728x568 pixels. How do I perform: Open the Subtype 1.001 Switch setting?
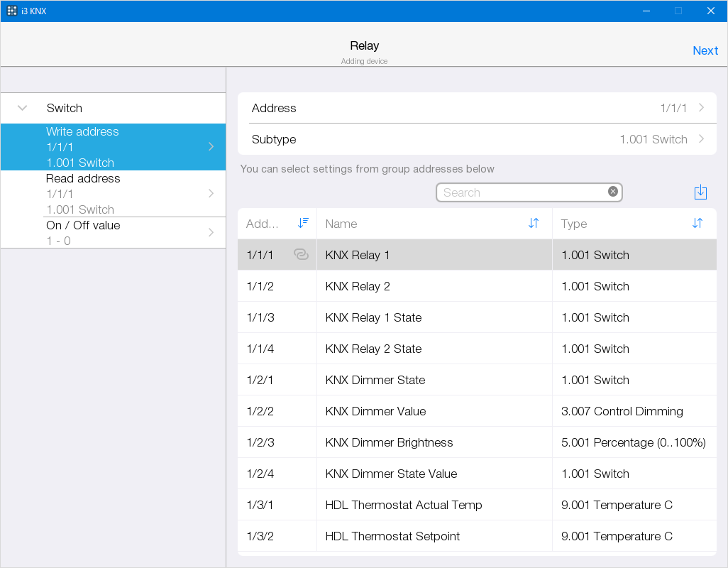[x=477, y=139]
